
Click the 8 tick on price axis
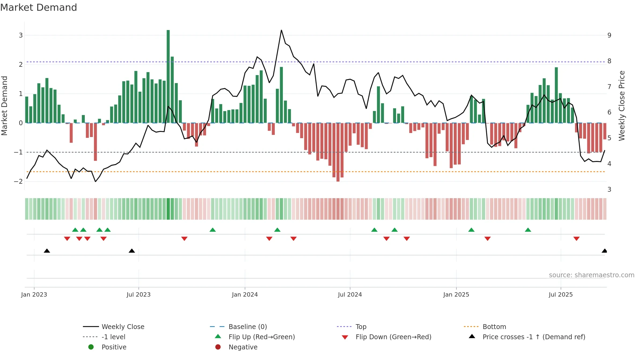[609, 61]
